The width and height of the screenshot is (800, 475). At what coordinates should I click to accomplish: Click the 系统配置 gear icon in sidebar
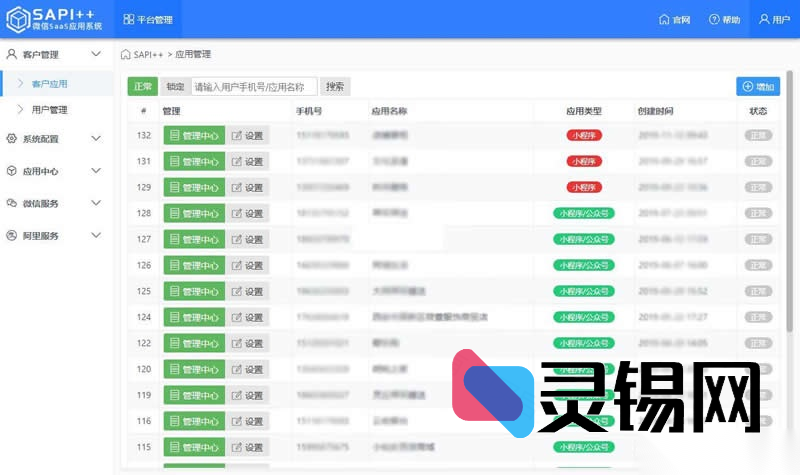[x=12, y=139]
